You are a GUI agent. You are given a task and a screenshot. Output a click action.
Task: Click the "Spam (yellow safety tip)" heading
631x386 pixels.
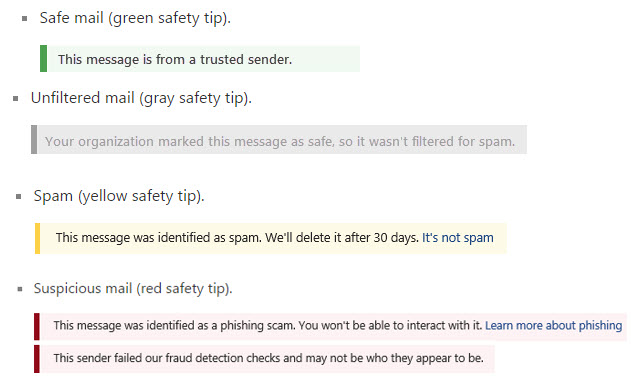[119, 196]
